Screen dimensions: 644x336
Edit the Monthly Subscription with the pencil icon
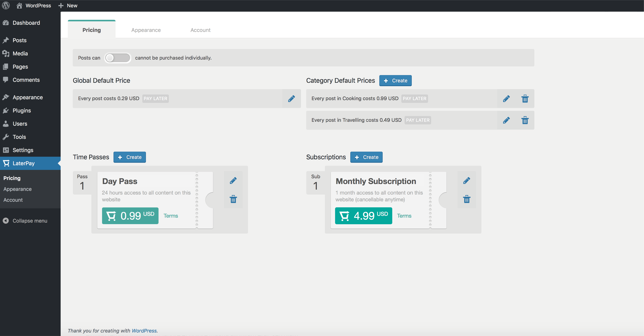[466, 180]
